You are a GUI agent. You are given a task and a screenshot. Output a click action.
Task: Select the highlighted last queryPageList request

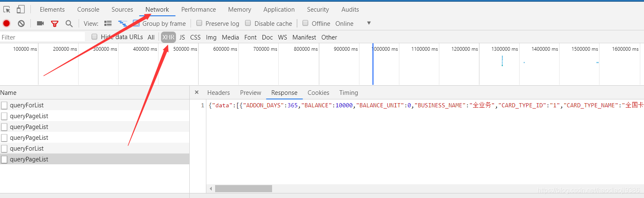[94, 159]
